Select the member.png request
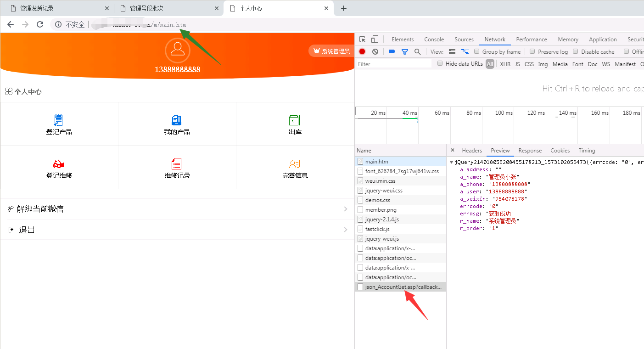The image size is (644, 349). (x=401, y=210)
